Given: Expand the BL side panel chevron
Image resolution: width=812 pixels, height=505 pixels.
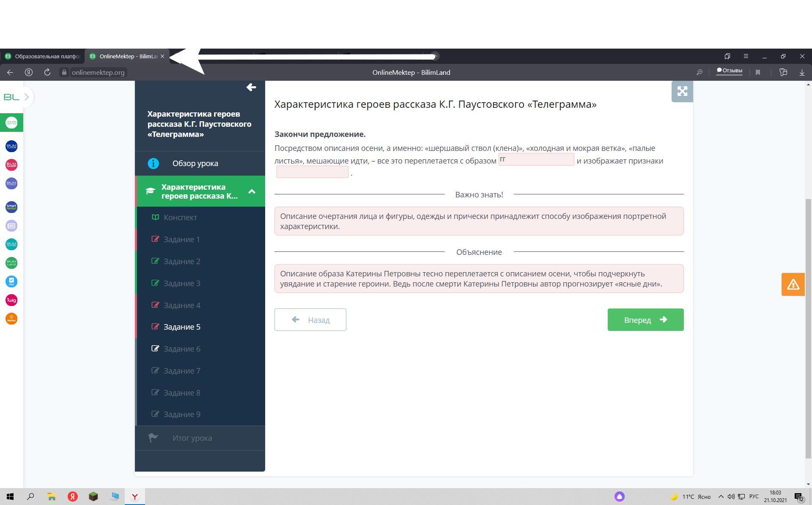Looking at the screenshot, I should pos(27,97).
